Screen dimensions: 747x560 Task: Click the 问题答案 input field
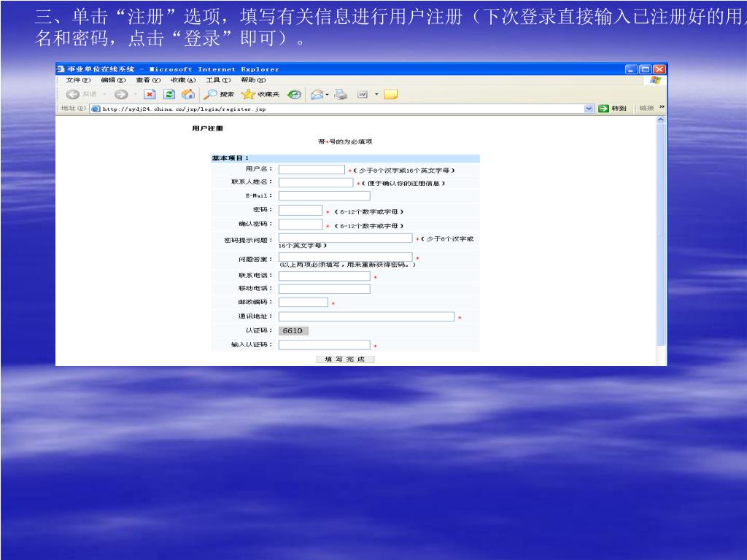coord(345,257)
